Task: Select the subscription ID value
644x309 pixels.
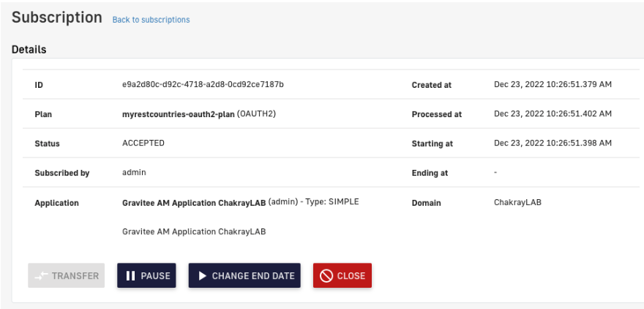Action: point(203,84)
